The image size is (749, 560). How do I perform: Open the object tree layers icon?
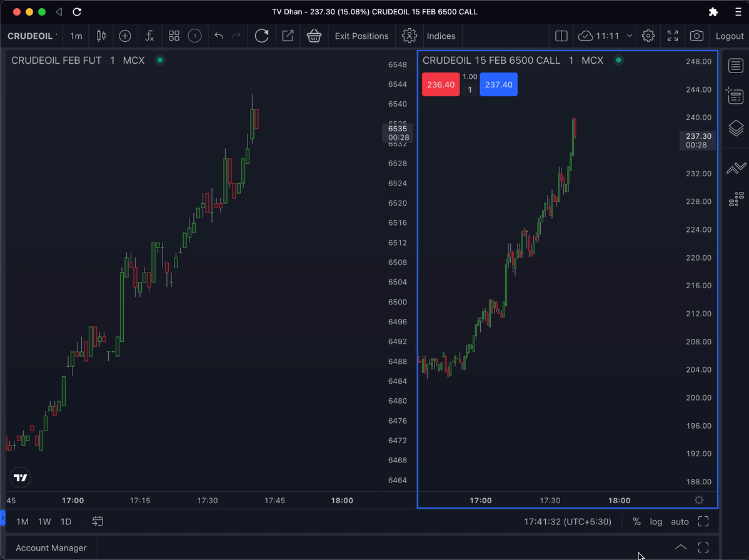(x=736, y=128)
